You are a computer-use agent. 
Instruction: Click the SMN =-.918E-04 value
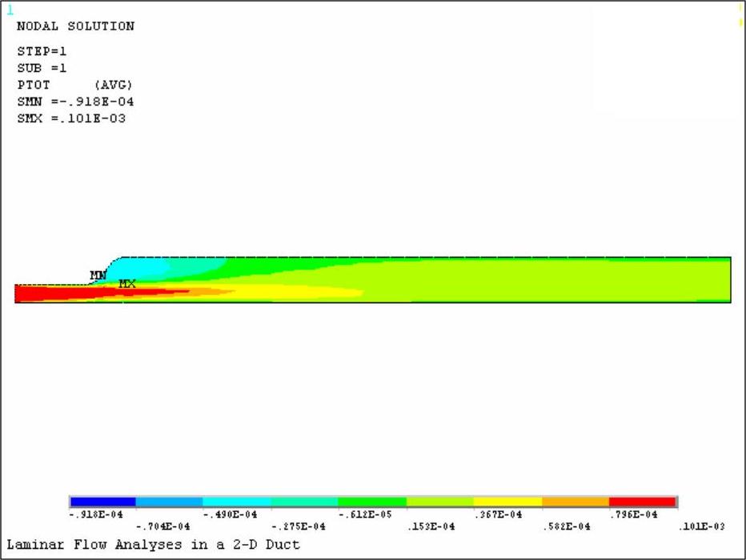click(76, 102)
